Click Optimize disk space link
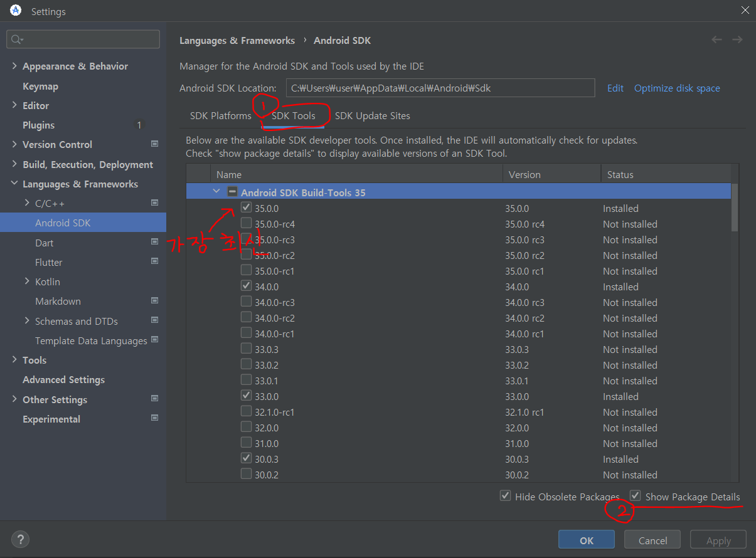This screenshot has height=558, width=756. tap(677, 88)
